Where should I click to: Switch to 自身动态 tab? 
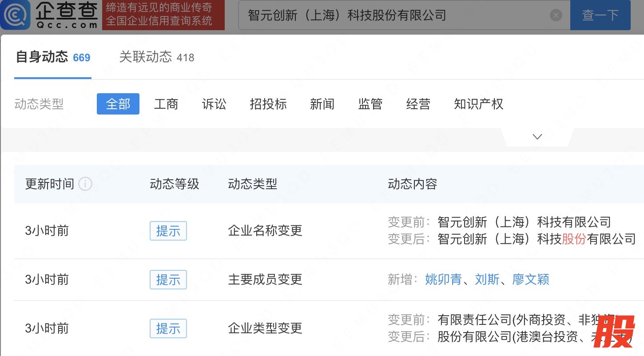click(53, 57)
